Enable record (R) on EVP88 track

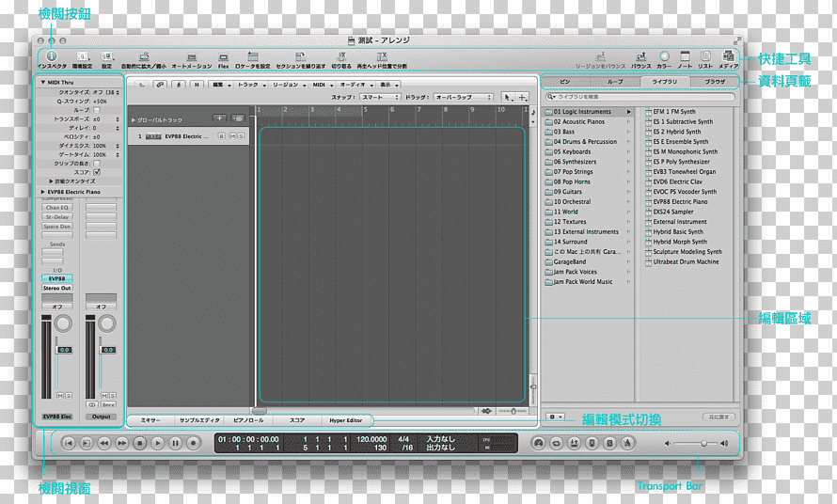pos(221,136)
